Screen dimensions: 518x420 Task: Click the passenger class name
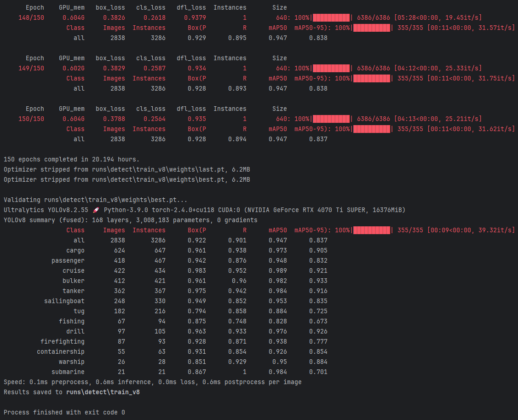click(68, 261)
